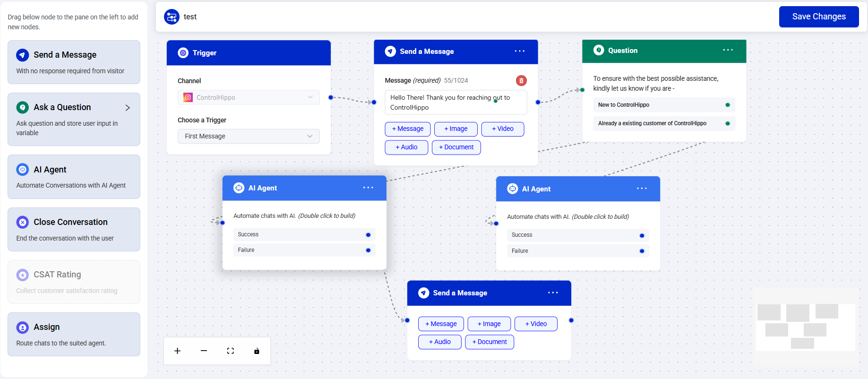
Task: Click the AI Agent icon in sidebar
Action: (x=22, y=170)
